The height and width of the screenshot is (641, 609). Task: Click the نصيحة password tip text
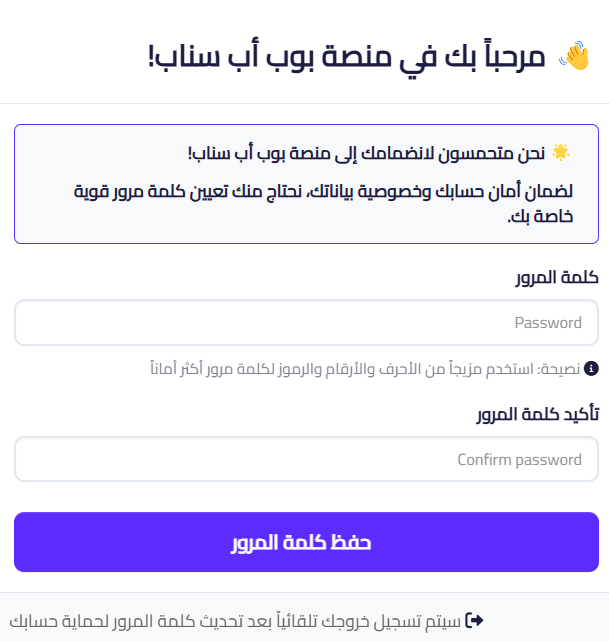(365, 369)
